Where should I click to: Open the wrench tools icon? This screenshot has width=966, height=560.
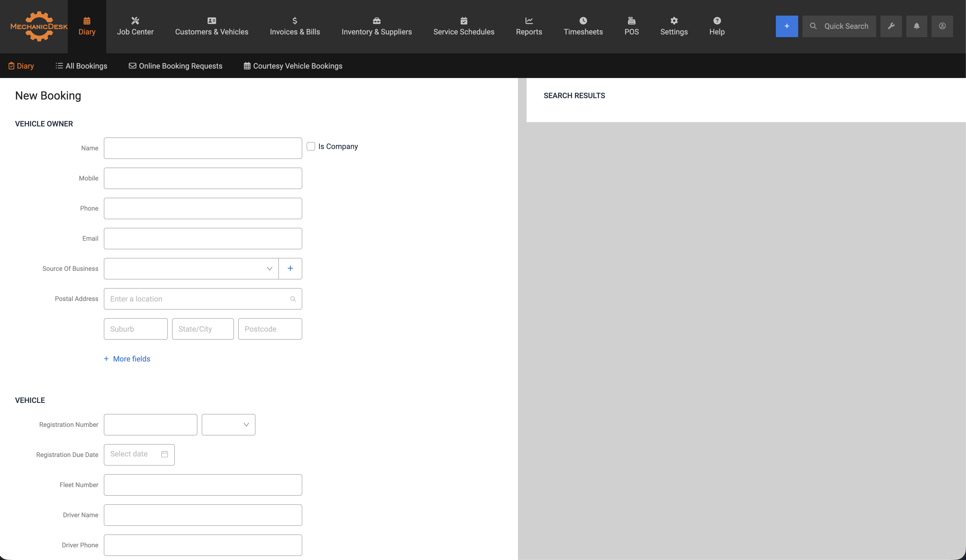point(891,26)
